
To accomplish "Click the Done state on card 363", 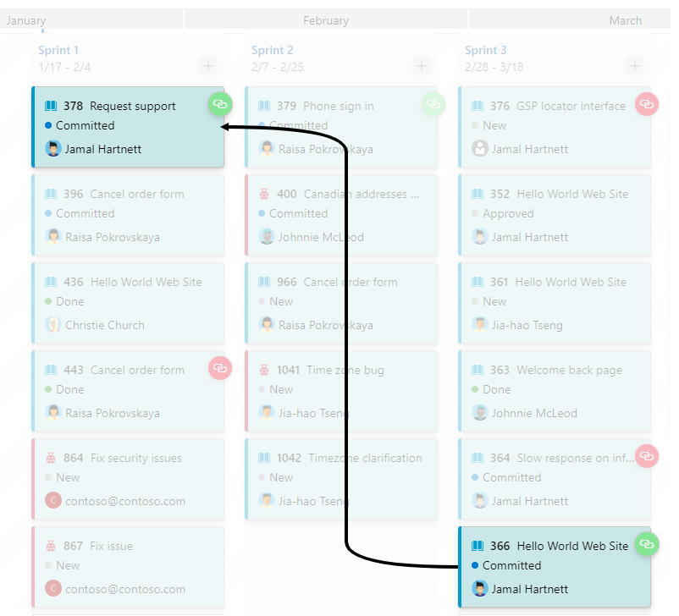I will click(x=497, y=389).
